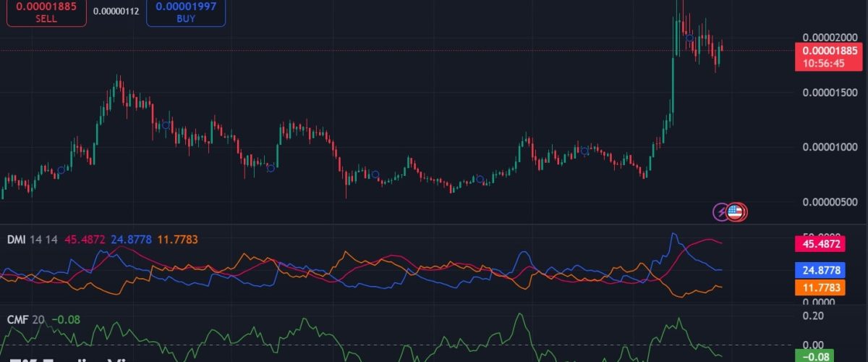Click the red current price label 0.00001885

(x=830, y=56)
